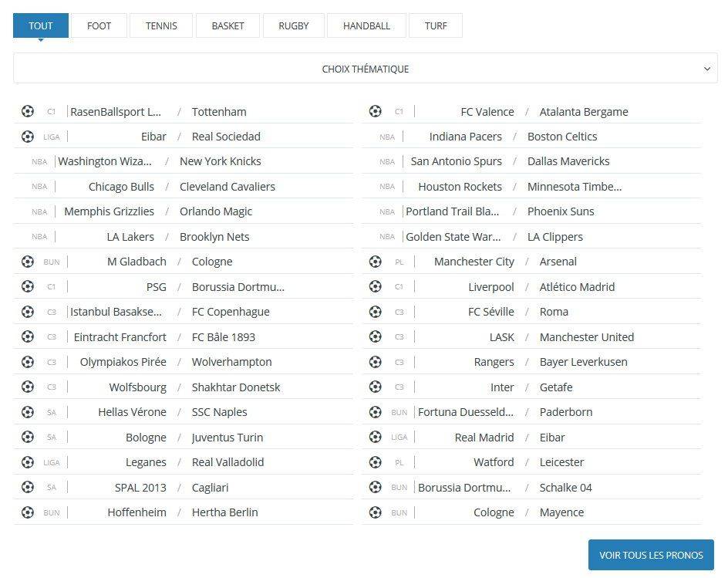
Task: Select the Manchester United team name
Action: coord(587,337)
